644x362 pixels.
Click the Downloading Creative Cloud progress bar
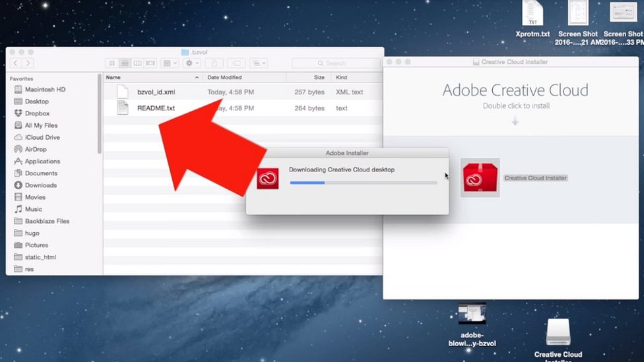pos(364,183)
